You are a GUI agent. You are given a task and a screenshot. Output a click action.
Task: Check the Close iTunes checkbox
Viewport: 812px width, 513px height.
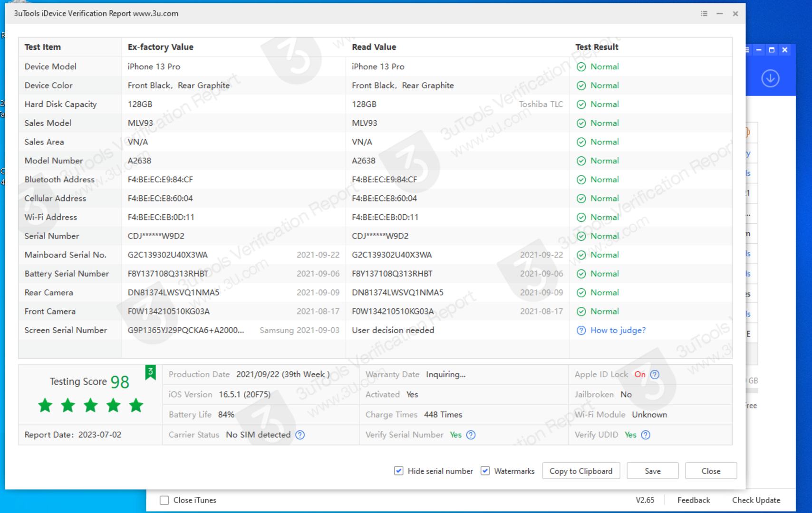[164, 500]
